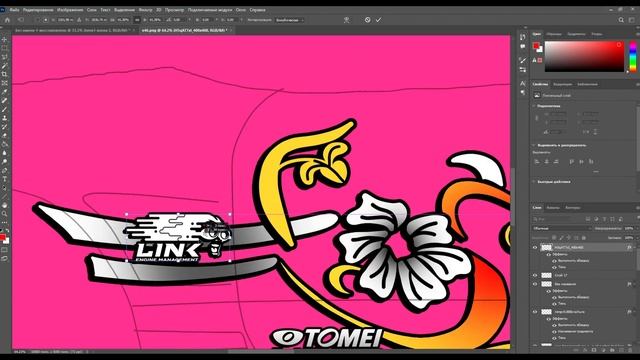Switch to the Образцы swatches tab
Viewport: 640px width, 360px height.
point(554,34)
